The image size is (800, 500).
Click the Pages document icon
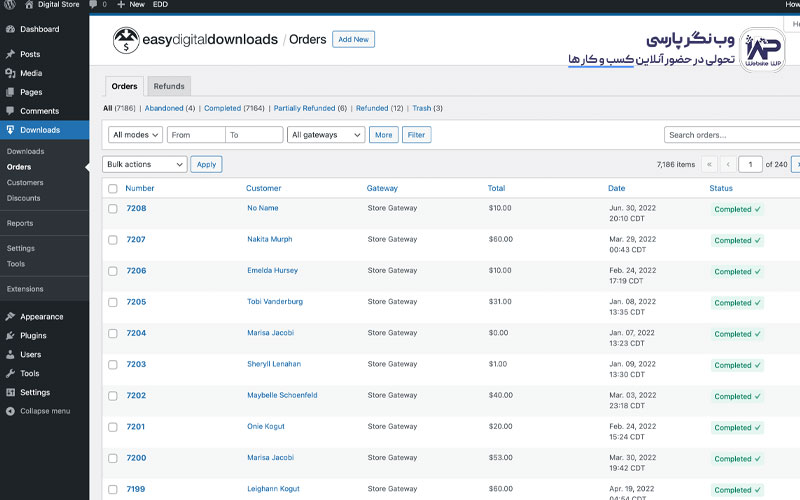point(10,92)
